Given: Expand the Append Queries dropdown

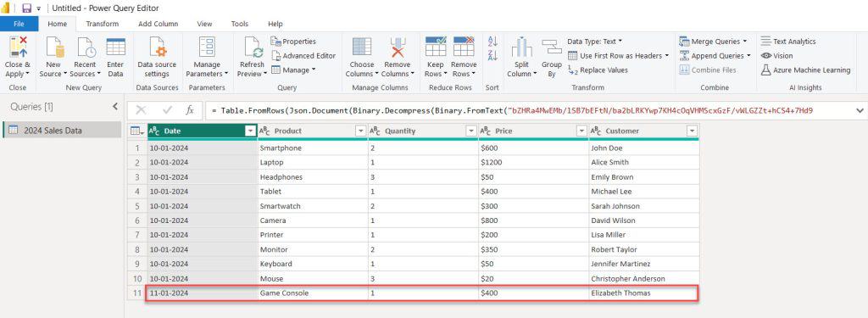Looking at the screenshot, I should pos(748,56).
